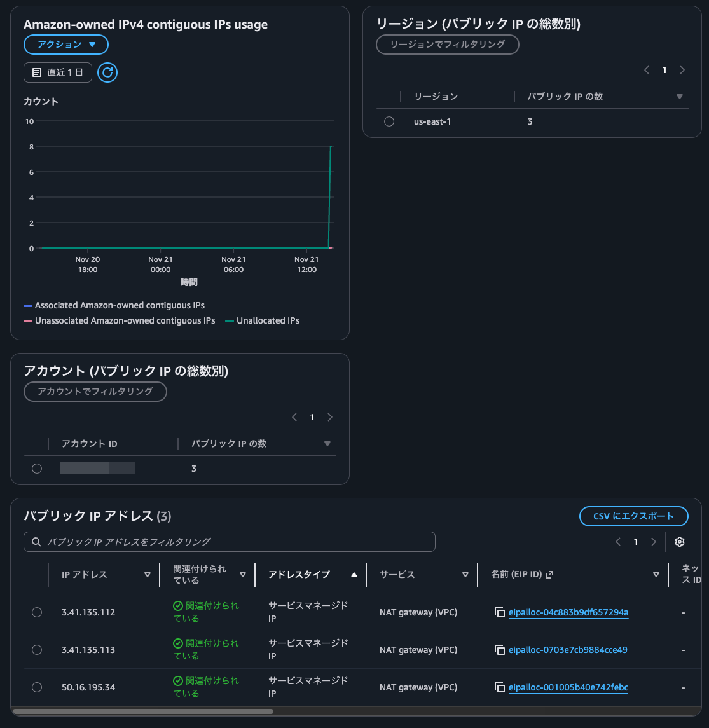Select the us-east-1 region radio button
The height and width of the screenshot is (728, 709).
click(389, 121)
